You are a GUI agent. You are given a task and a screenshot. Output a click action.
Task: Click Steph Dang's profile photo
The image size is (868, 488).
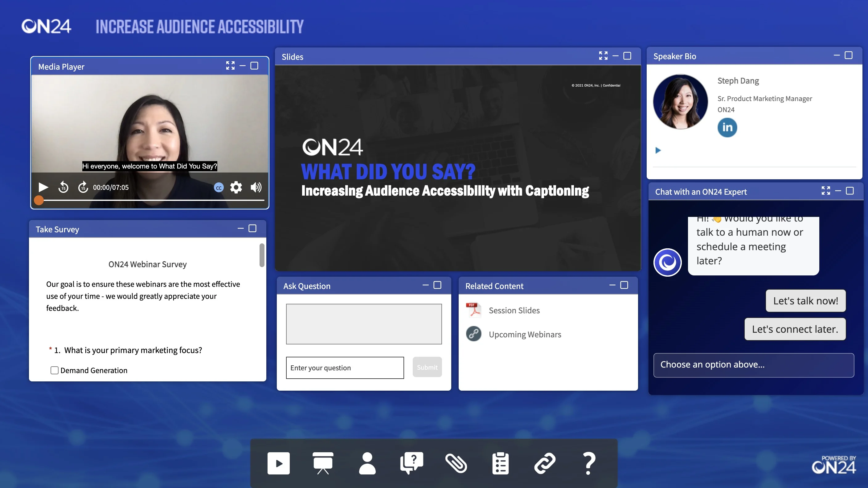680,102
